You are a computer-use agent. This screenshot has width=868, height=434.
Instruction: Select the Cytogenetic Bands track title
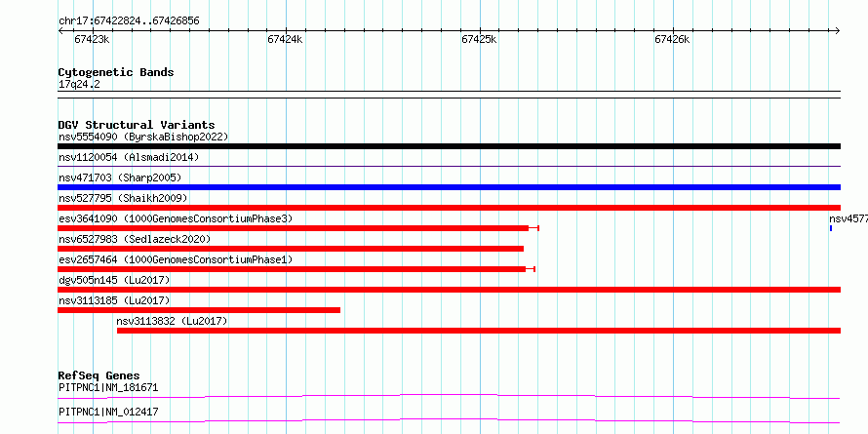116,72
